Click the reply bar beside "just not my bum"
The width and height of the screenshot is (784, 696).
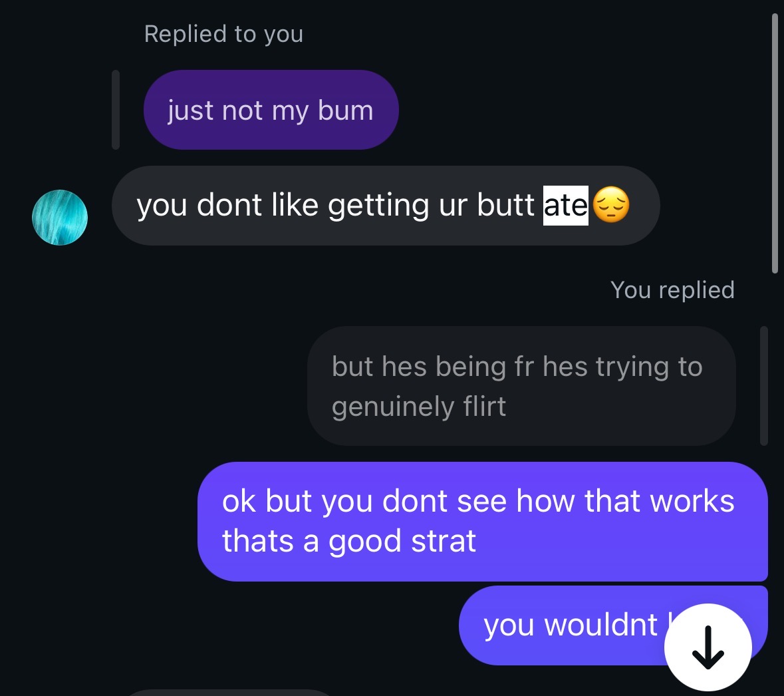(116, 110)
